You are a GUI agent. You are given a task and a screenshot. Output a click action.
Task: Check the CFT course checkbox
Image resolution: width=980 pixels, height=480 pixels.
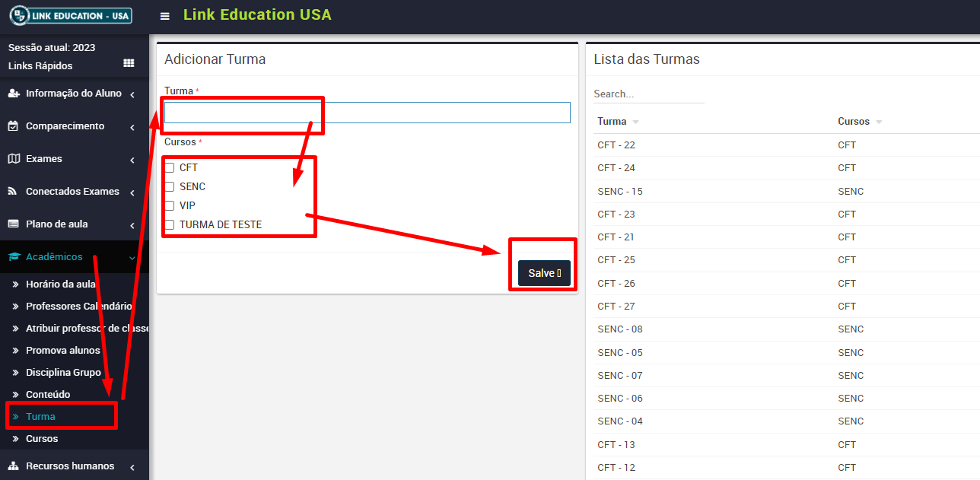coord(170,168)
